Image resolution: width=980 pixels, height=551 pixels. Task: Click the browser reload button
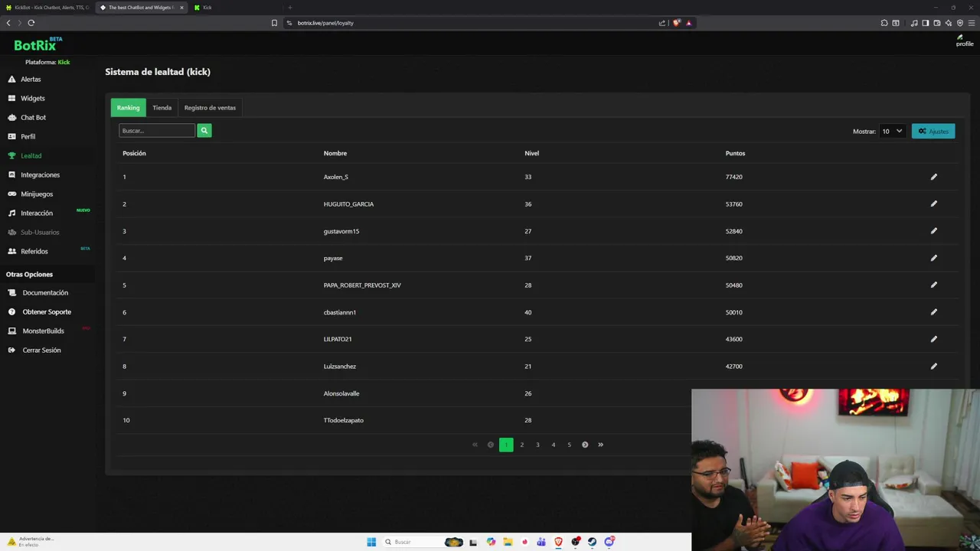(31, 23)
